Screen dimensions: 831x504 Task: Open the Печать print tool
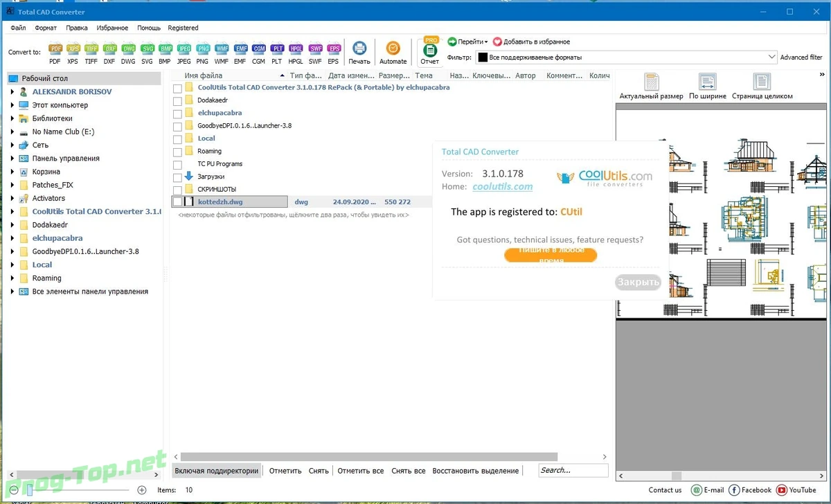point(359,53)
